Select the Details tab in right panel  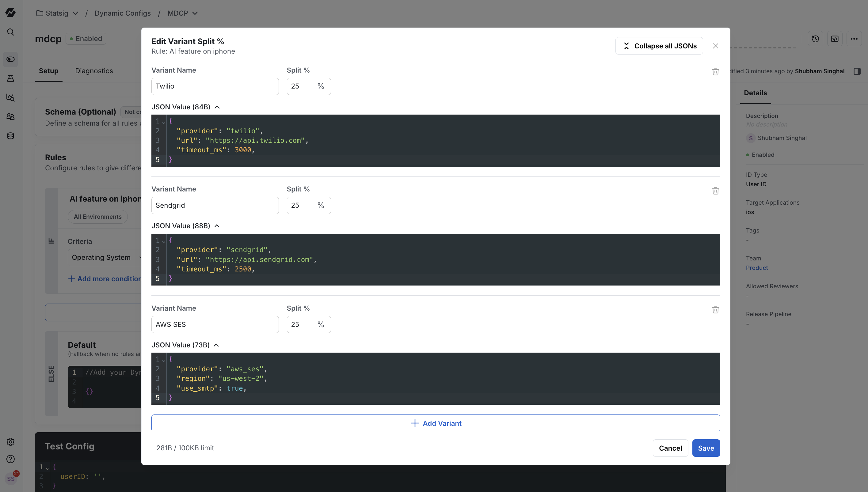pos(755,93)
